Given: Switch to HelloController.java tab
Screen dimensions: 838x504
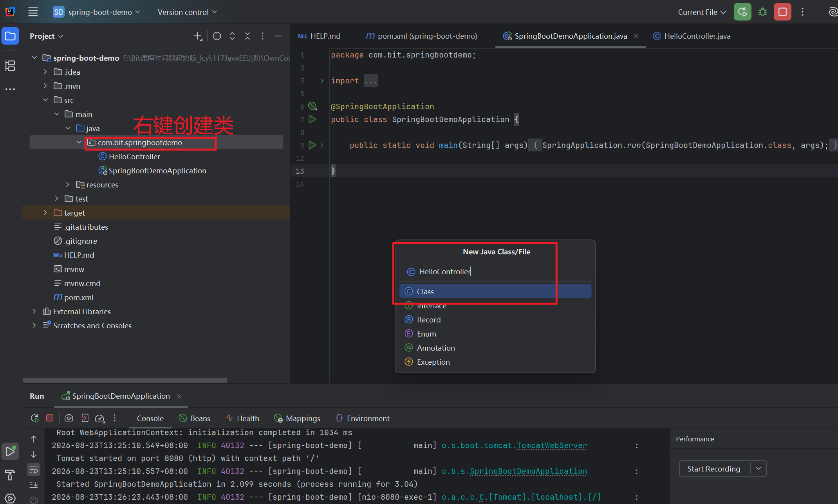Looking at the screenshot, I should click(692, 36).
